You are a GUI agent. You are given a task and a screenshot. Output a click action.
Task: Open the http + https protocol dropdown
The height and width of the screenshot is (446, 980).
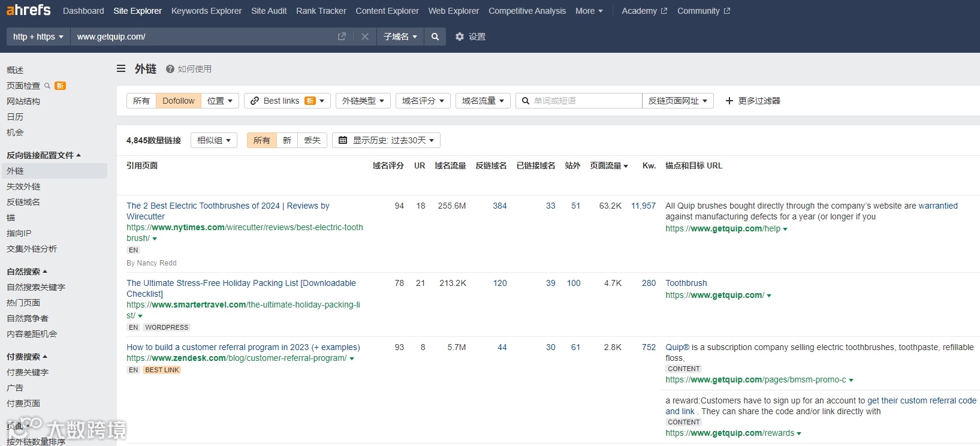38,37
